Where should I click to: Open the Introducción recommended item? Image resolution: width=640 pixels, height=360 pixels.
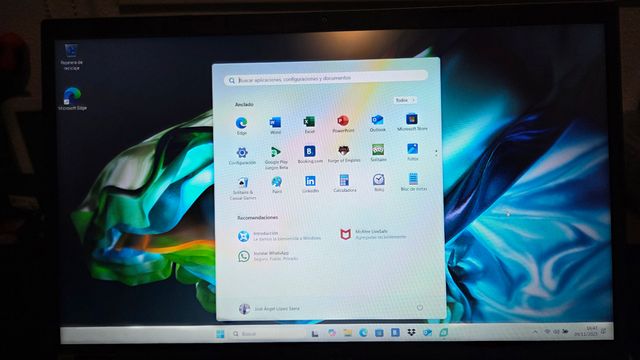(279, 236)
